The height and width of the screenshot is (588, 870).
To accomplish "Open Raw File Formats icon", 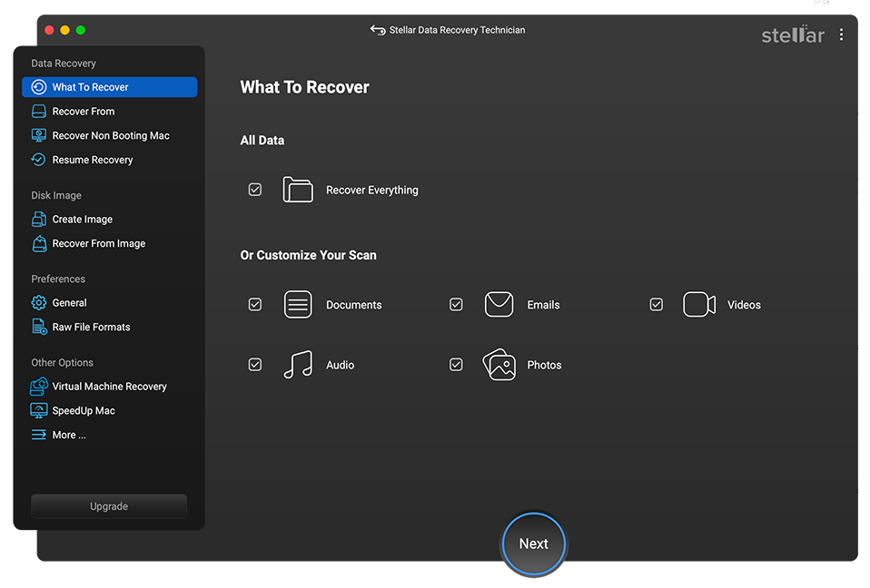I will 39,327.
